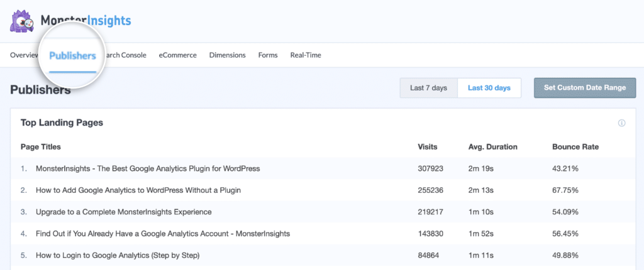The height and width of the screenshot is (270, 644).
Task: Select the Last 7 days range
Action: pos(428,88)
